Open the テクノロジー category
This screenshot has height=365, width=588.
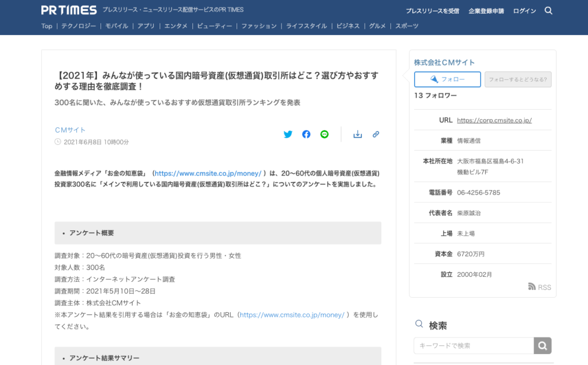pyautogui.click(x=79, y=26)
